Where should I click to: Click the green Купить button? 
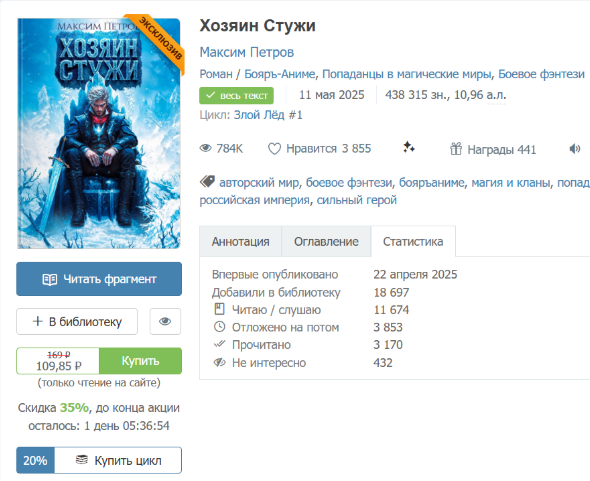(140, 361)
